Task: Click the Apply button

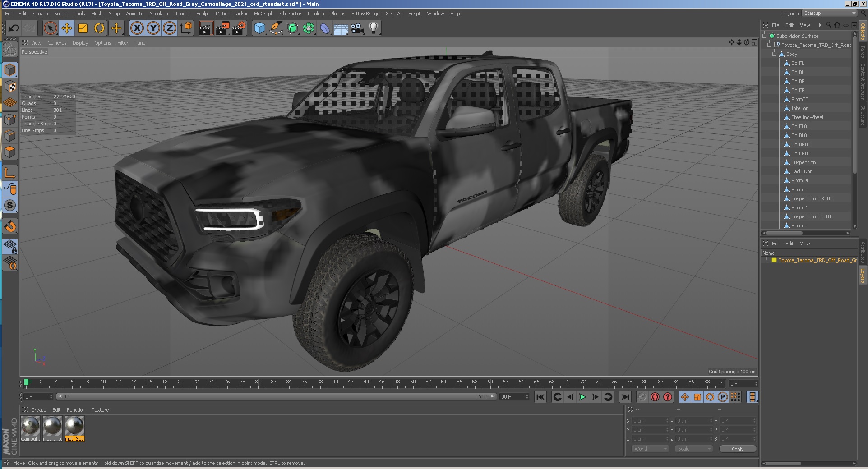Action: pyautogui.click(x=737, y=449)
